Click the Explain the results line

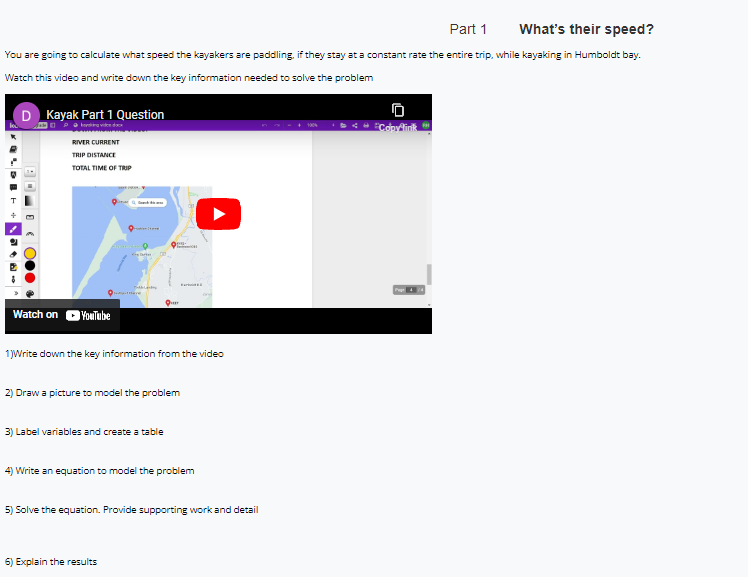tap(51, 562)
